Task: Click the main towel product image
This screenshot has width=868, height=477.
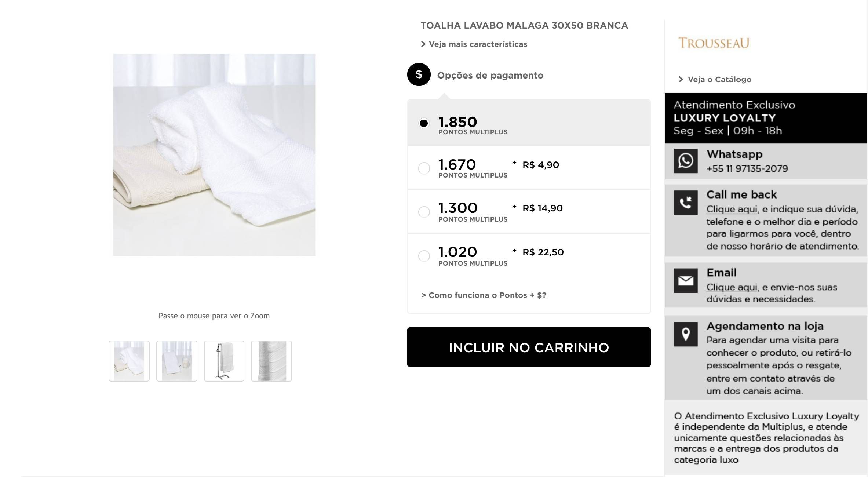Action: [x=214, y=155]
